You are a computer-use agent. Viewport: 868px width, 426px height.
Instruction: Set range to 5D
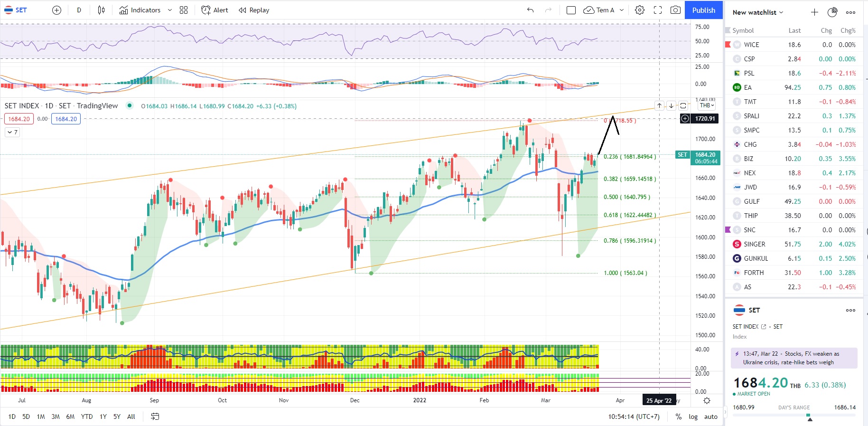26,417
